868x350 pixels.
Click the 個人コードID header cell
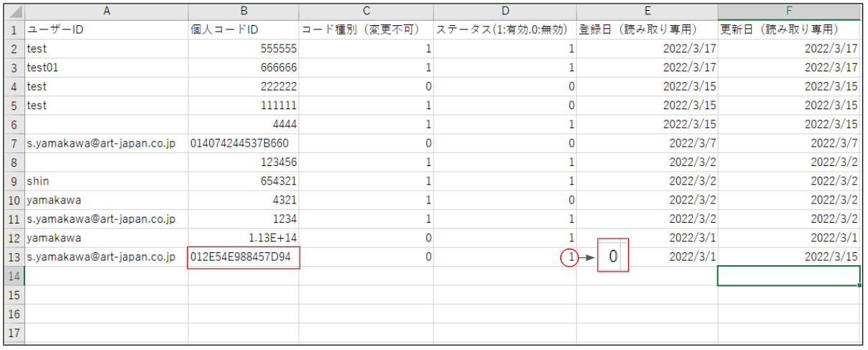point(244,30)
